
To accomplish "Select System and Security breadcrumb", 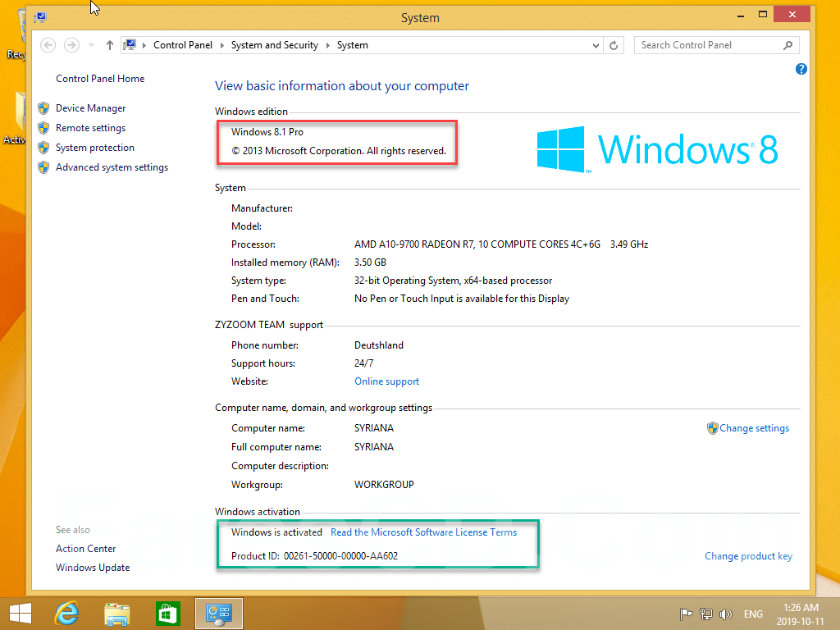I will pyautogui.click(x=274, y=45).
